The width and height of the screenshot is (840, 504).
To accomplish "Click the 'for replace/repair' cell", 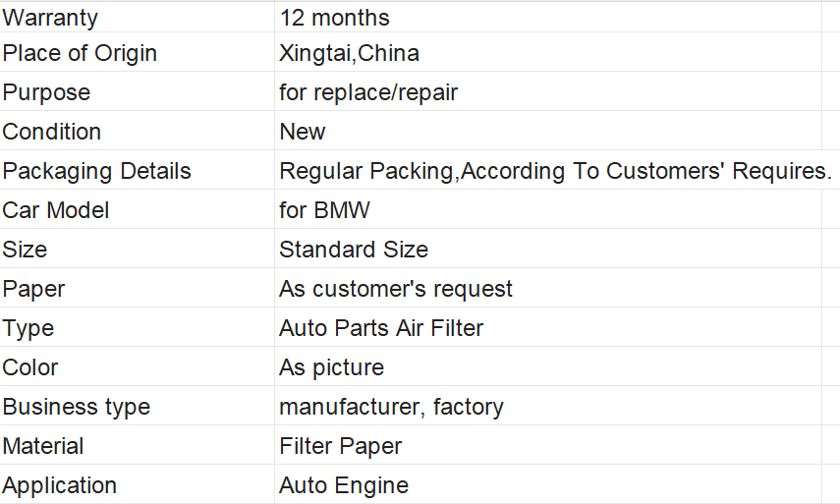I will (368, 92).
